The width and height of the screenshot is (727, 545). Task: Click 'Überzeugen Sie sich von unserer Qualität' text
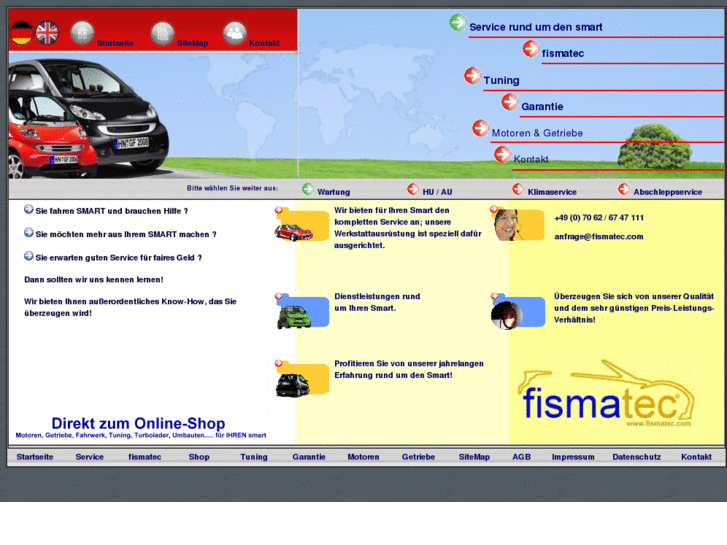pos(634,308)
